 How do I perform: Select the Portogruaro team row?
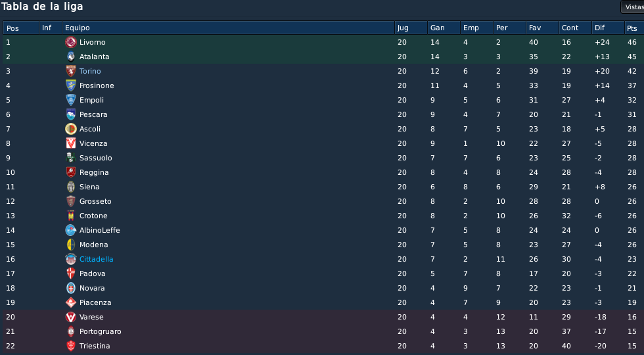(322, 331)
